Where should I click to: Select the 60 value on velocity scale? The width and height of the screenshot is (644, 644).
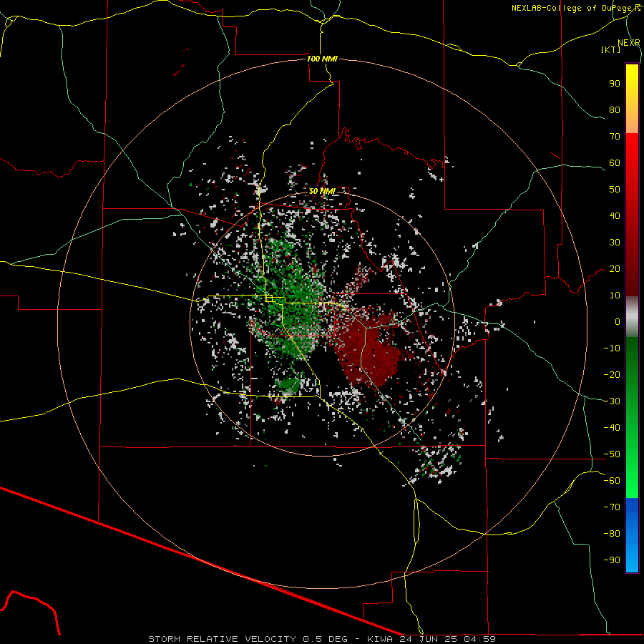[x=615, y=162]
